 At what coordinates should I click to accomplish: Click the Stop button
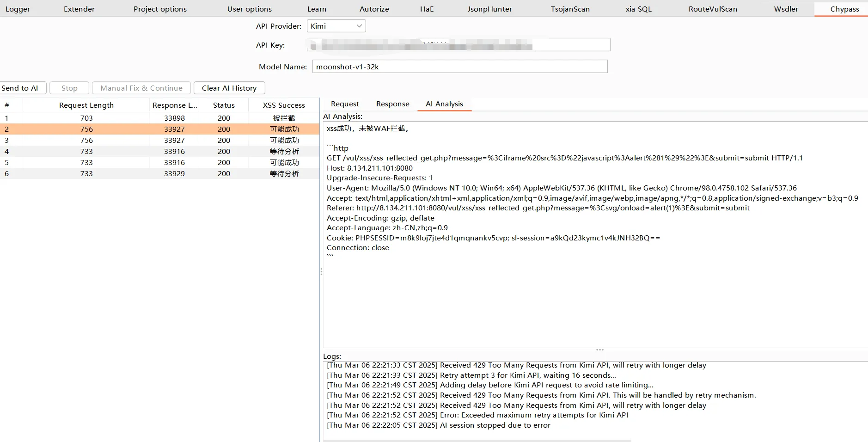pos(69,88)
